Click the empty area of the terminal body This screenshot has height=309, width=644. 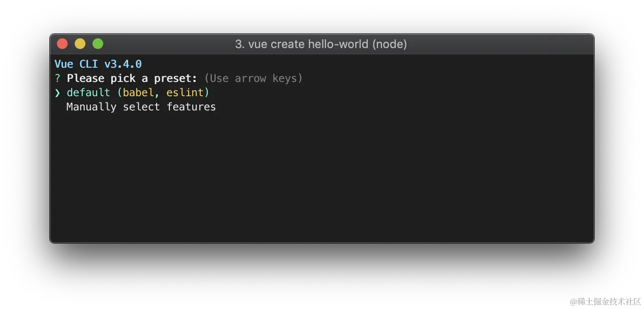pos(322,178)
